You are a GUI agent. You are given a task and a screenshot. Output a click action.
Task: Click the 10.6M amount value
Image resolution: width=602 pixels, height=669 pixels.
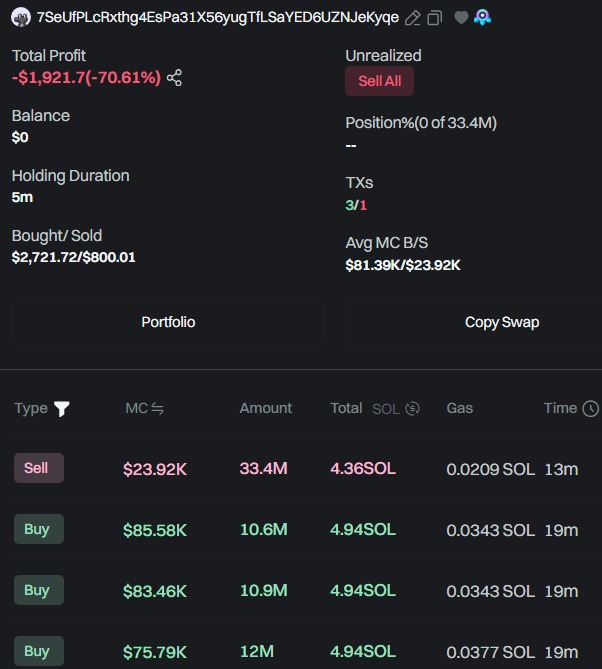pos(264,529)
